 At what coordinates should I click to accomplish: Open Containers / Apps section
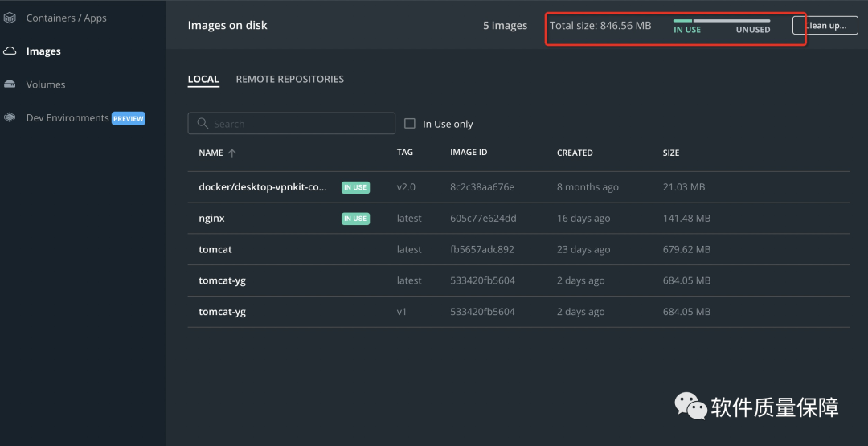67,18
